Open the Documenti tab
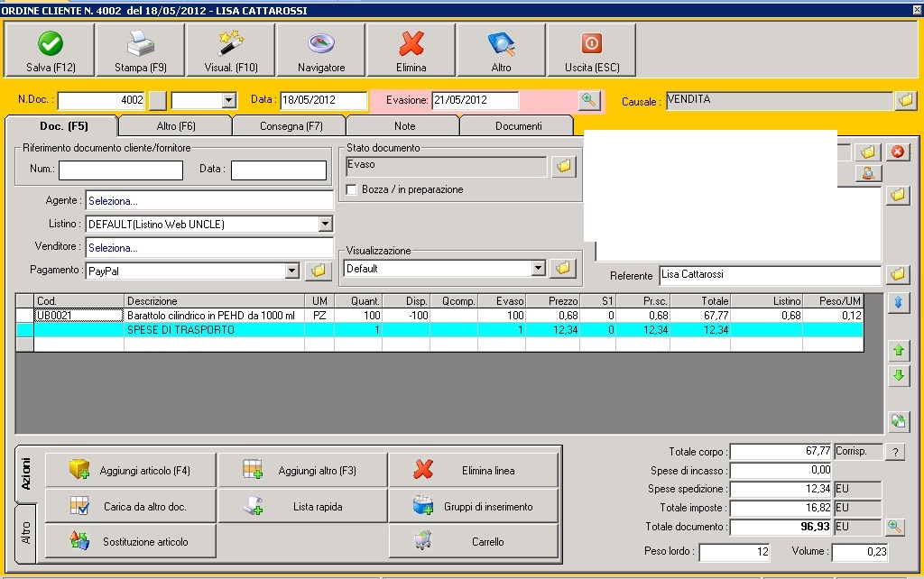This screenshot has height=579, width=924. (x=518, y=126)
